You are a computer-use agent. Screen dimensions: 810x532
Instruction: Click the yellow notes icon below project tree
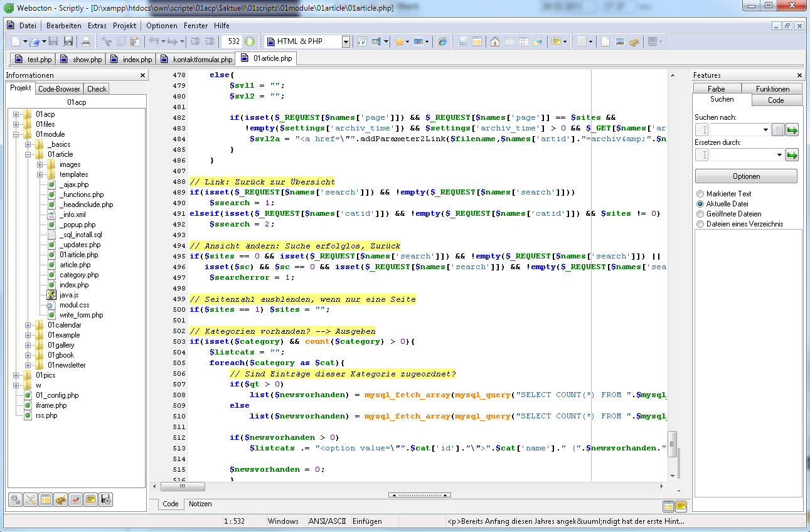pyautogui.click(x=91, y=499)
